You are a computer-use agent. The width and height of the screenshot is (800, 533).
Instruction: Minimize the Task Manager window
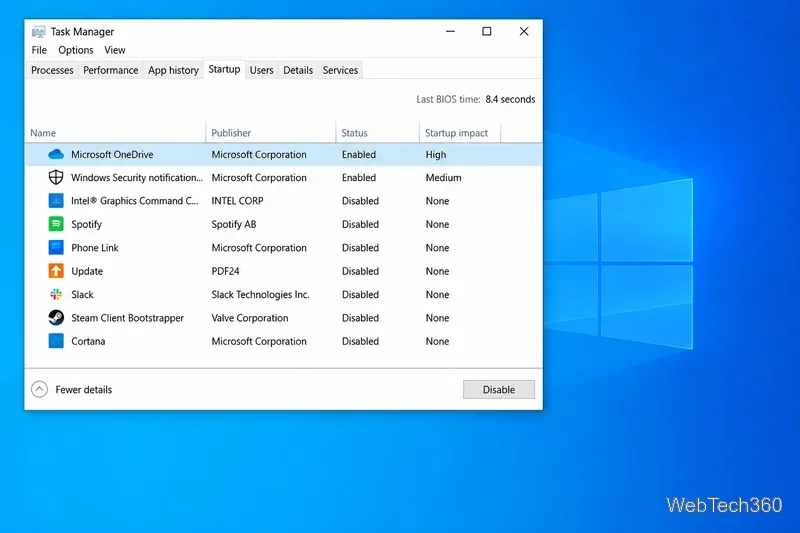tap(450, 32)
